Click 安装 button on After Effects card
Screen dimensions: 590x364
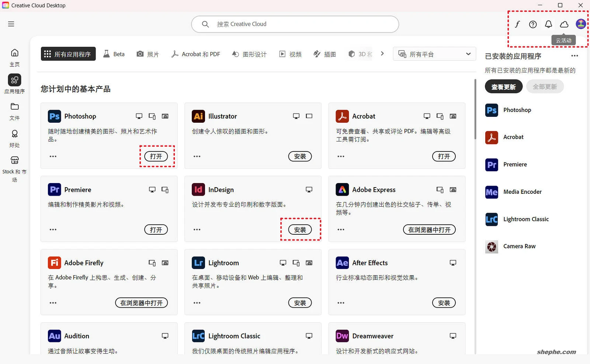click(444, 303)
